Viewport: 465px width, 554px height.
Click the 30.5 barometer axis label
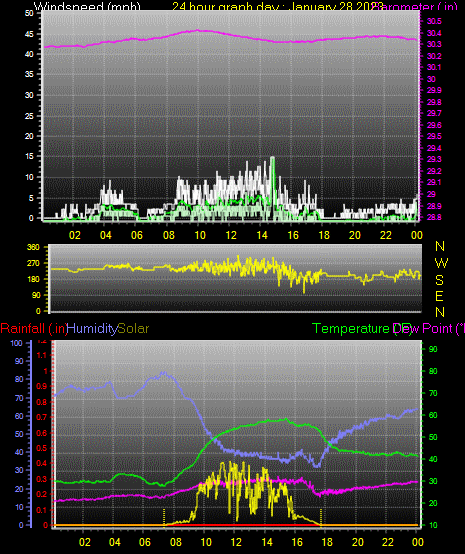434,21
